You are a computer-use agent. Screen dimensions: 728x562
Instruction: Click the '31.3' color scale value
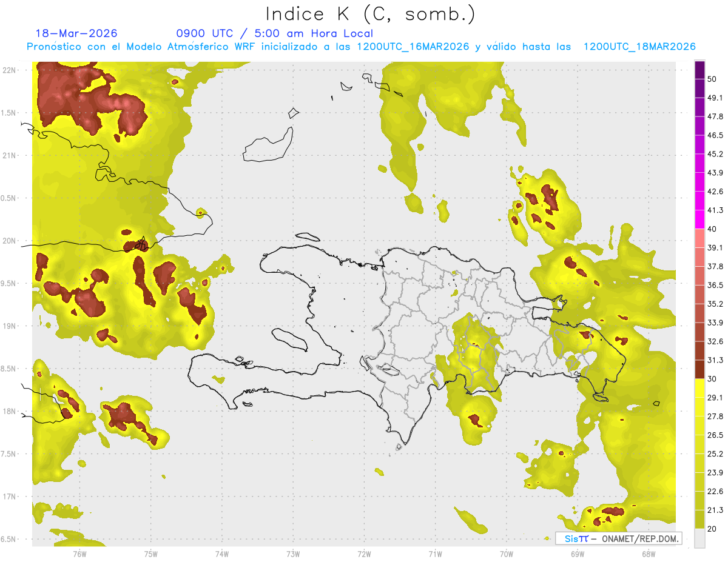tap(715, 360)
